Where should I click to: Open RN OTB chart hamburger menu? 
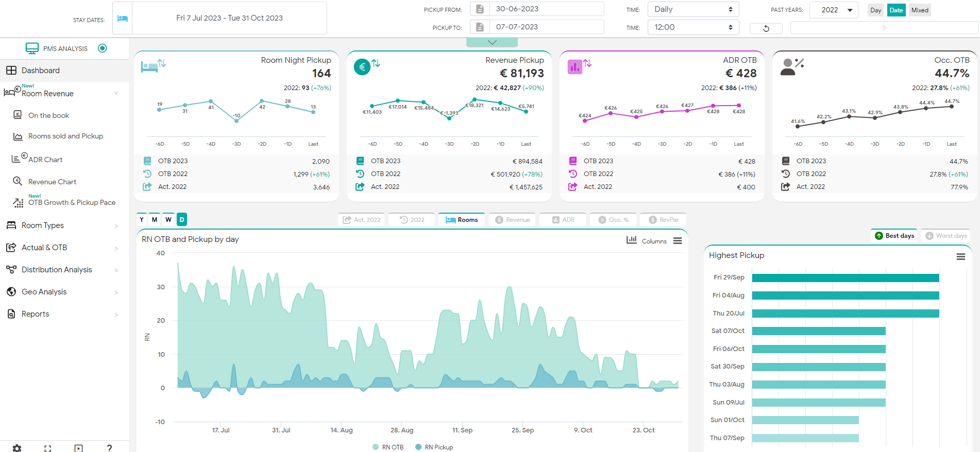678,241
